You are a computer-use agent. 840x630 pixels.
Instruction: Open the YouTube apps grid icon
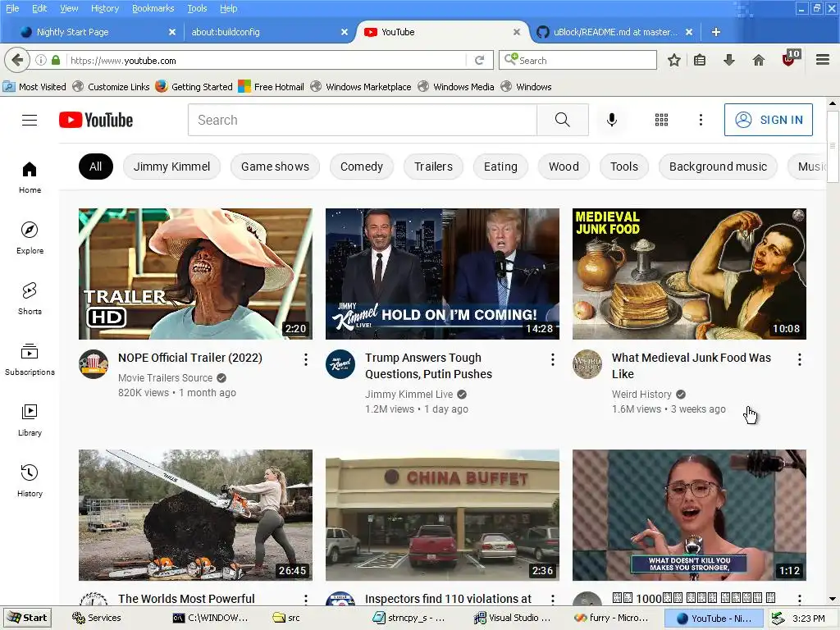click(662, 120)
